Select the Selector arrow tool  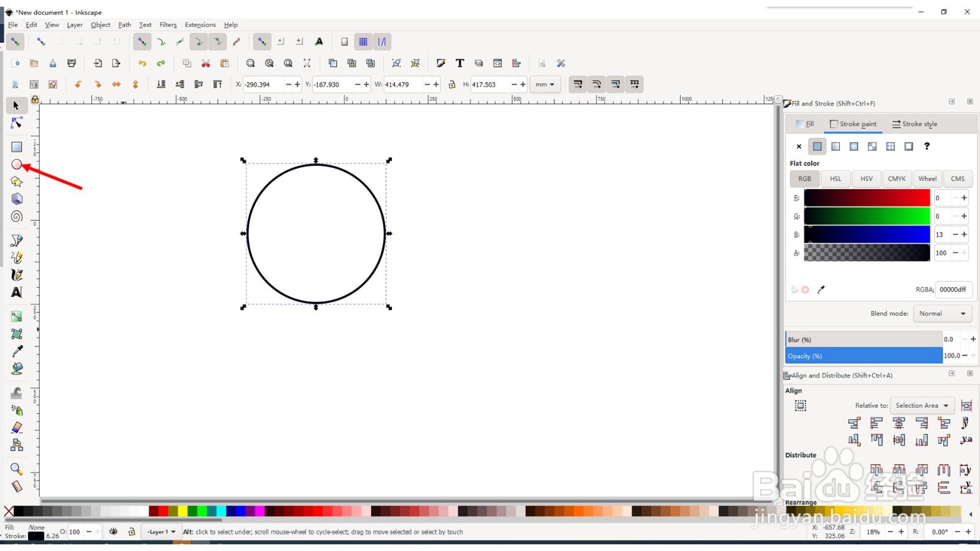(x=17, y=106)
